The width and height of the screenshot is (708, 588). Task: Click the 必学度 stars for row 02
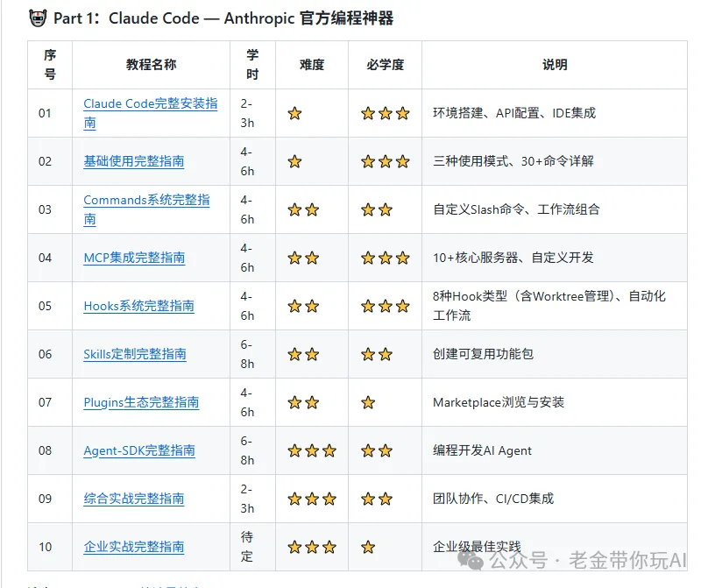(385, 161)
